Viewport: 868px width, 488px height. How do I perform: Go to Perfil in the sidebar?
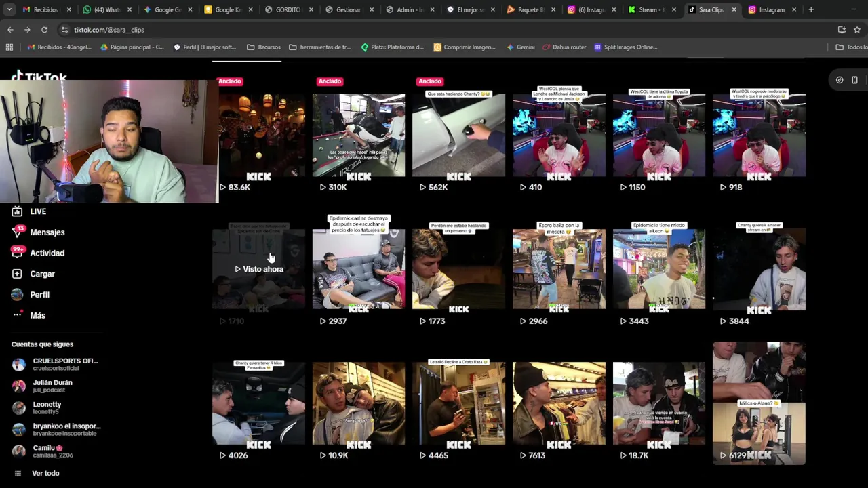tap(31, 295)
